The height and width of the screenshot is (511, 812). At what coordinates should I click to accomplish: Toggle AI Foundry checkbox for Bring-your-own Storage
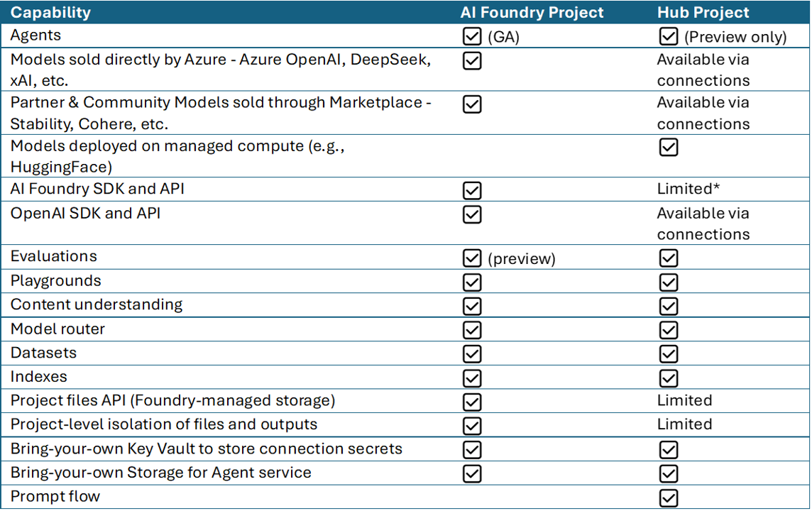click(x=472, y=473)
